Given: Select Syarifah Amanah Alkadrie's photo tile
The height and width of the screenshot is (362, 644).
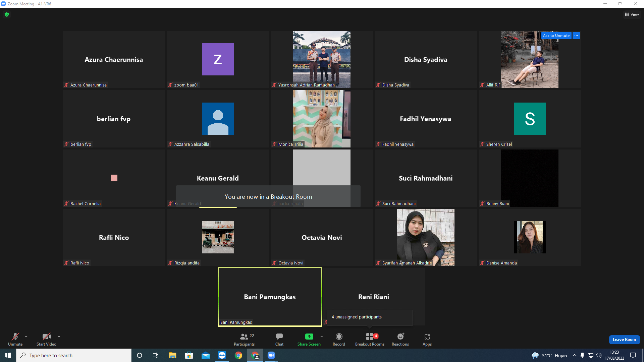Looking at the screenshot, I should click(426, 237).
